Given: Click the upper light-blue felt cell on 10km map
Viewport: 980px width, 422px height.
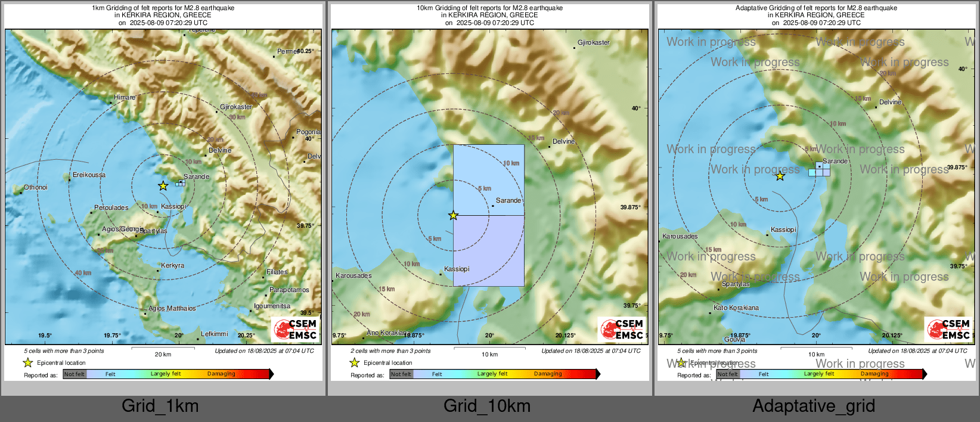Looking at the screenshot, I should coord(489,179).
